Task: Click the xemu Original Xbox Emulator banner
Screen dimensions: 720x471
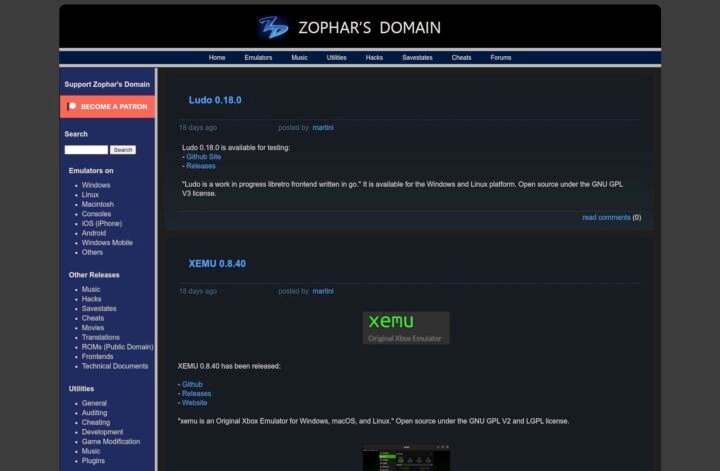Action: coord(406,328)
